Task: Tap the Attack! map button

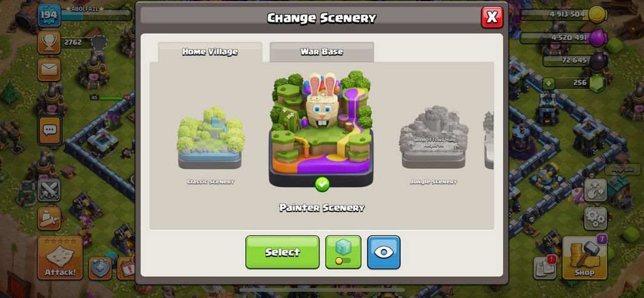Action: pyautogui.click(x=60, y=258)
